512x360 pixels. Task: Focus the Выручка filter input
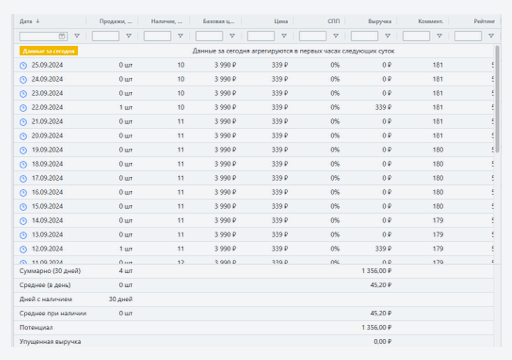364,36
